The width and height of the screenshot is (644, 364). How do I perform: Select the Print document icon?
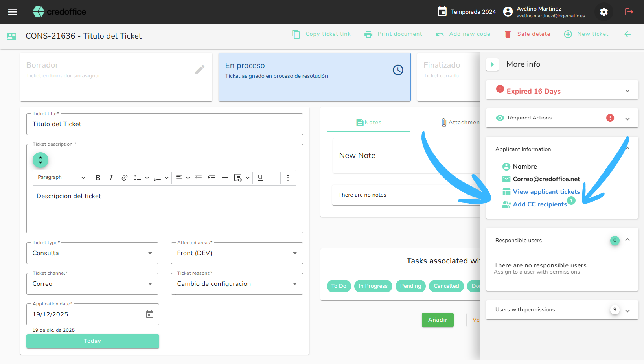pyautogui.click(x=368, y=34)
